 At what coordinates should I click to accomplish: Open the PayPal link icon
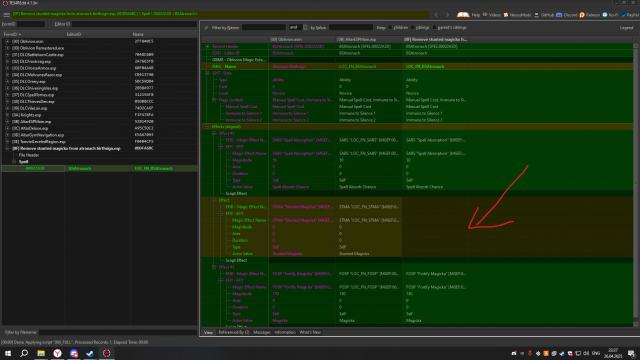point(623,15)
